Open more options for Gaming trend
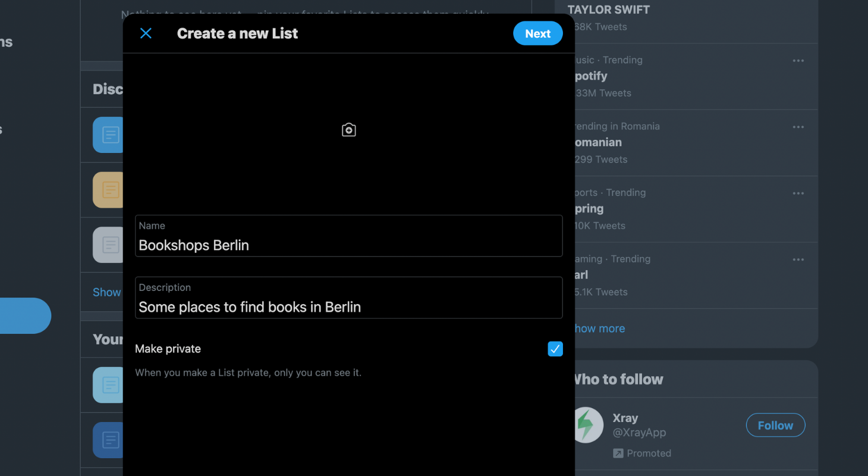Viewport: 868px width, 476px height. [798, 259]
